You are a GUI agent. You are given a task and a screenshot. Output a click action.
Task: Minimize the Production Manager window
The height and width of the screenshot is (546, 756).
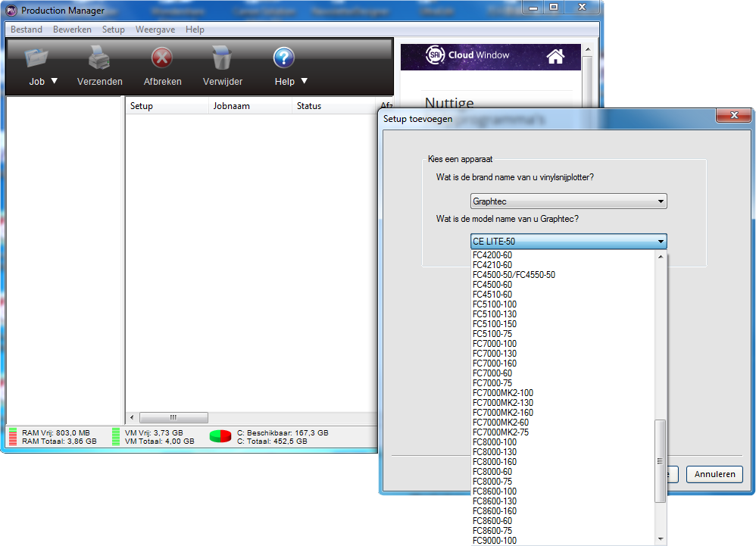[x=533, y=8]
